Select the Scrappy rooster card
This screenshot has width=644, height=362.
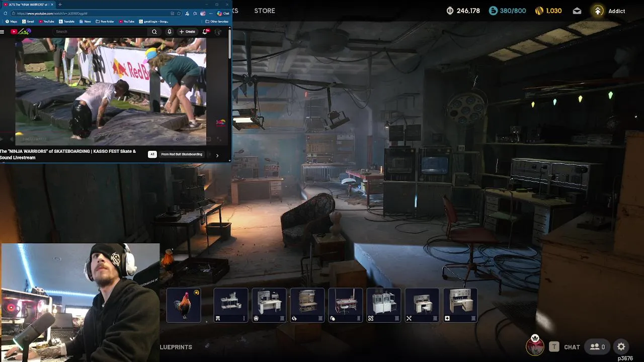pos(184,305)
